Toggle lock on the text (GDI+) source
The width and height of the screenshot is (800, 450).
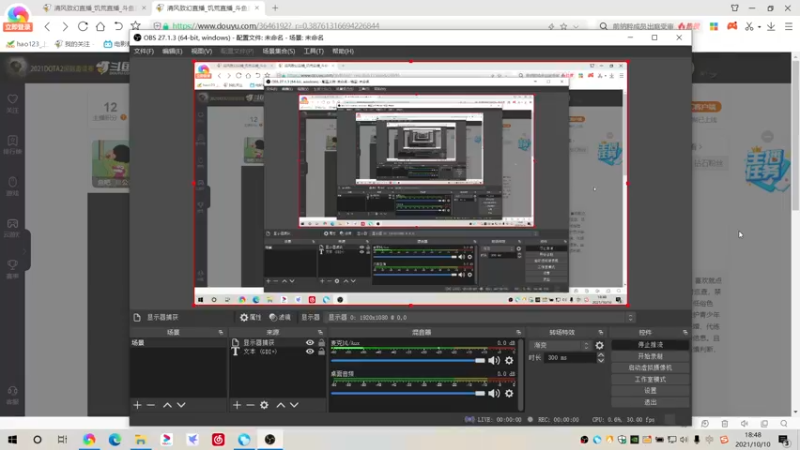[x=321, y=351]
